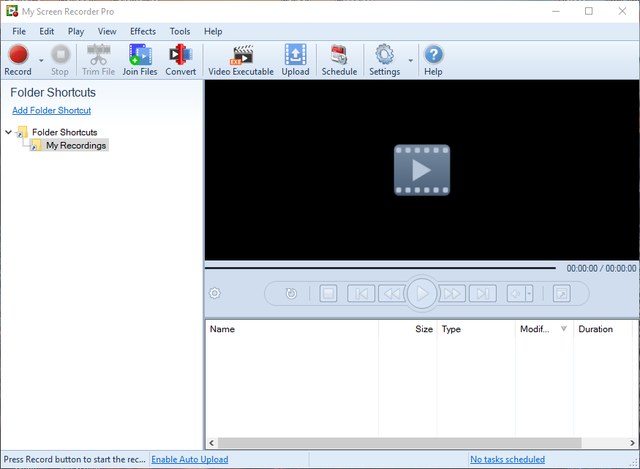This screenshot has width=640, height=469.
Task: Open the Edit menu
Action: point(47,31)
